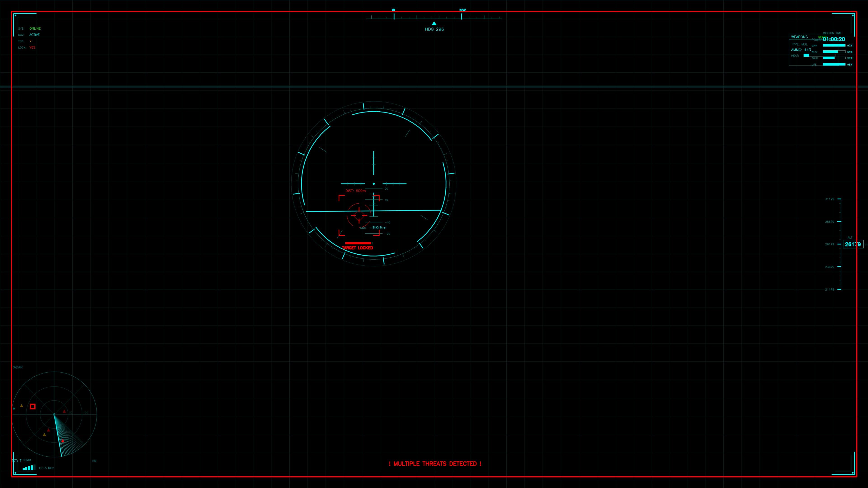Click the central crosshair dot in the targeting circle

tap(373, 183)
